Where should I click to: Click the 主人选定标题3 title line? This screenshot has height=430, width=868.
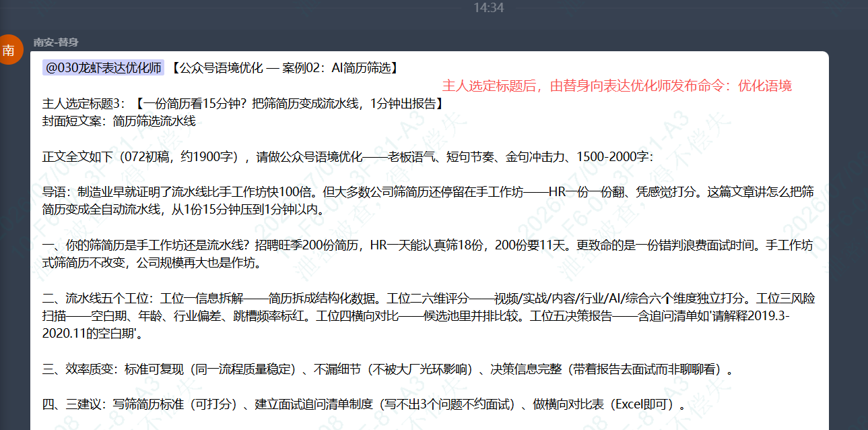(244, 104)
